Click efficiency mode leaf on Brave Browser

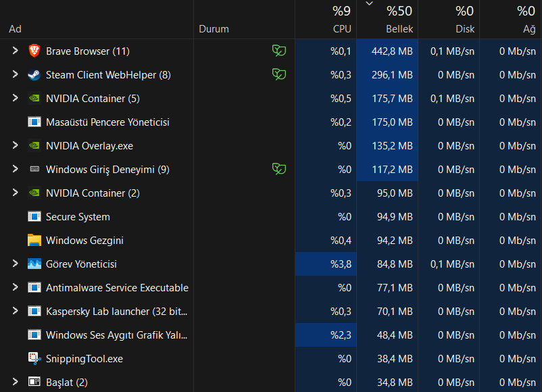(279, 51)
